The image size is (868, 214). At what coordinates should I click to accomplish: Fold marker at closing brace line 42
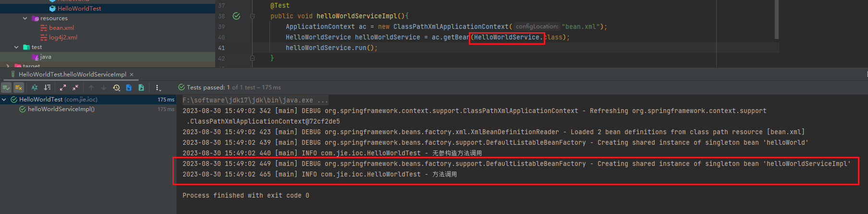coord(252,58)
